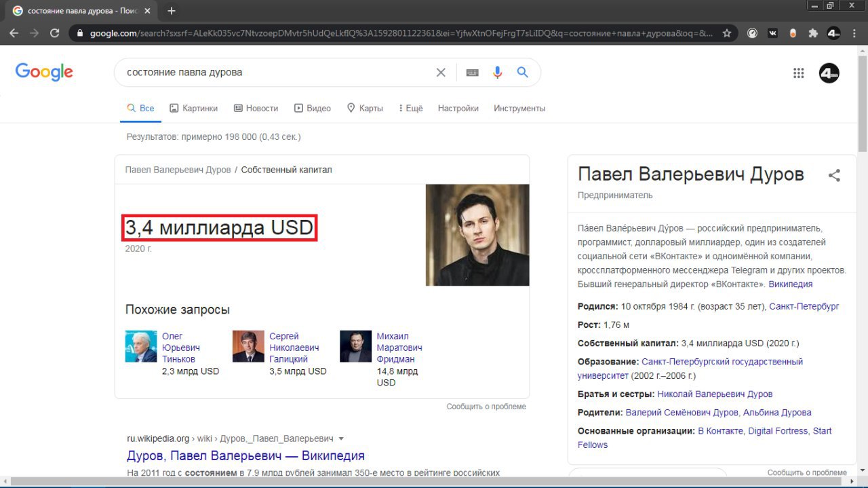The image size is (868, 488).
Task: Open the В Контакте organization link
Action: point(722,431)
